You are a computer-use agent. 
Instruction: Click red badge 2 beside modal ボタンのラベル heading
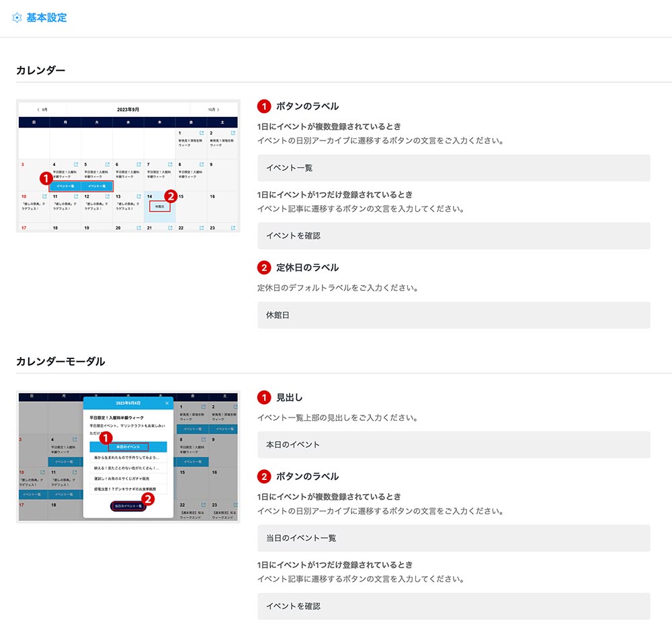(264, 477)
